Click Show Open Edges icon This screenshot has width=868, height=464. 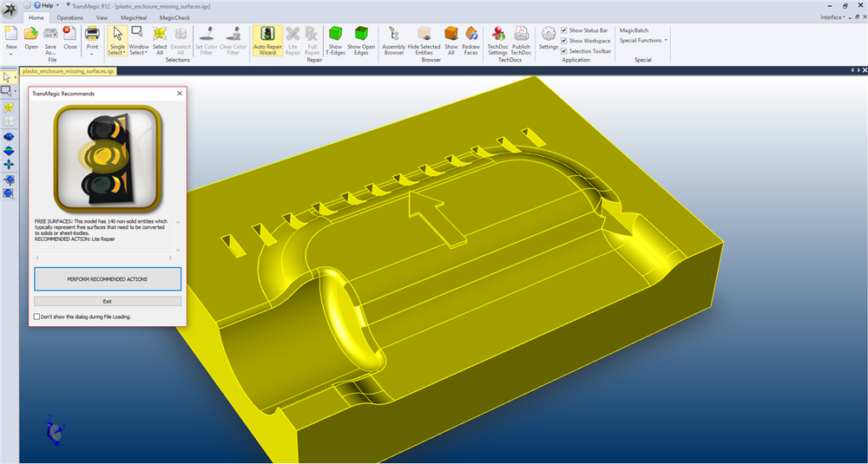click(x=360, y=40)
